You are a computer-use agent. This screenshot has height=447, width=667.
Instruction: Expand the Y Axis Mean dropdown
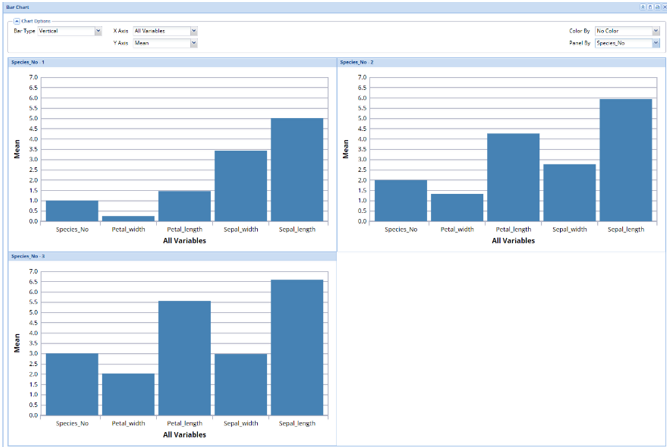click(x=193, y=44)
